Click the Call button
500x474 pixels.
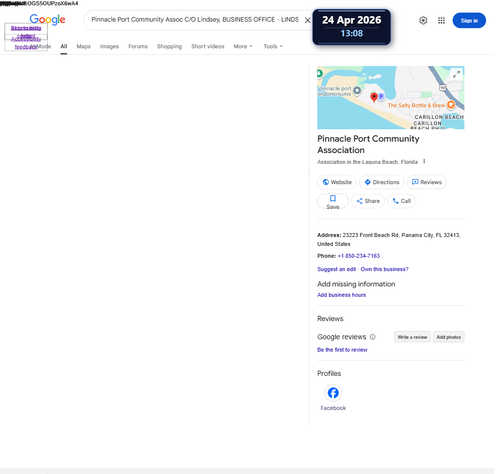[x=401, y=201]
